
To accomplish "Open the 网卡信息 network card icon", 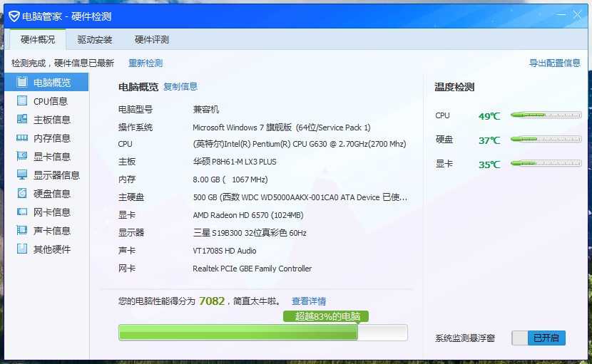I will [22, 212].
